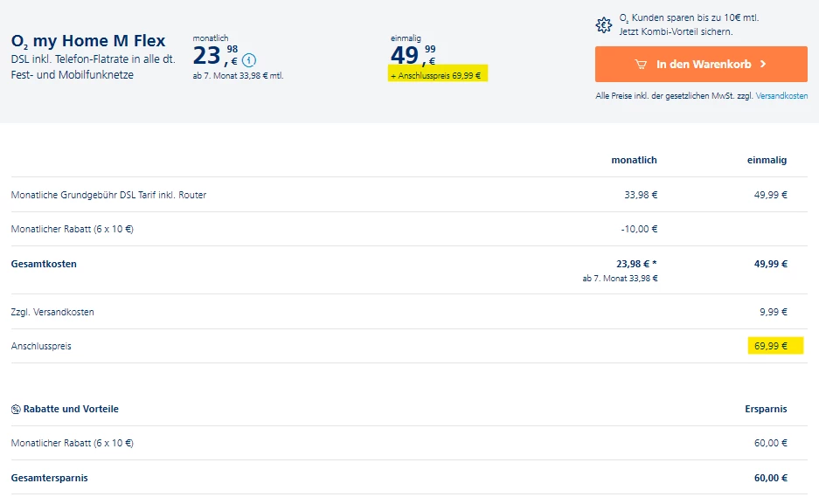
Task: Open the Versandkosten link
Action: coord(781,95)
